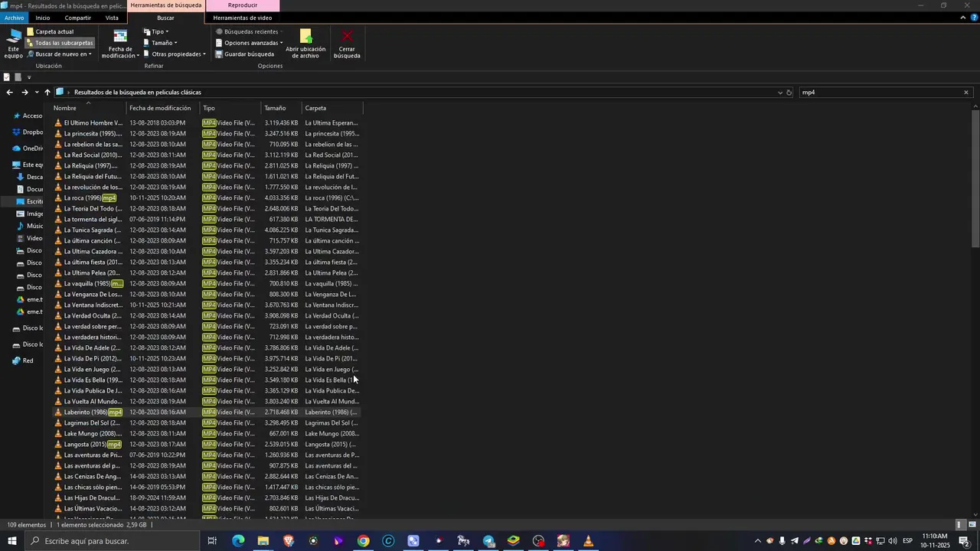Show hidden system tray icons
980x551 pixels.
(x=758, y=541)
